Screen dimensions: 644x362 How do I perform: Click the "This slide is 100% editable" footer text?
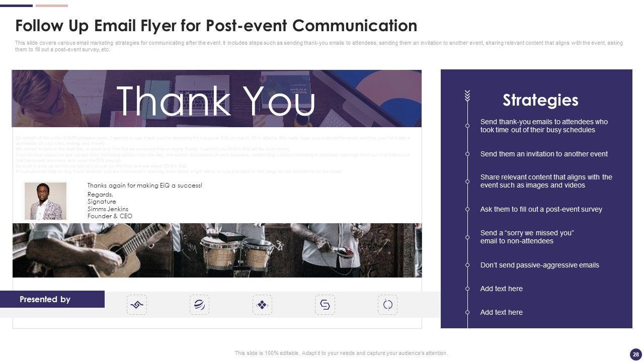pyautogui.click(x=341, y=353)
